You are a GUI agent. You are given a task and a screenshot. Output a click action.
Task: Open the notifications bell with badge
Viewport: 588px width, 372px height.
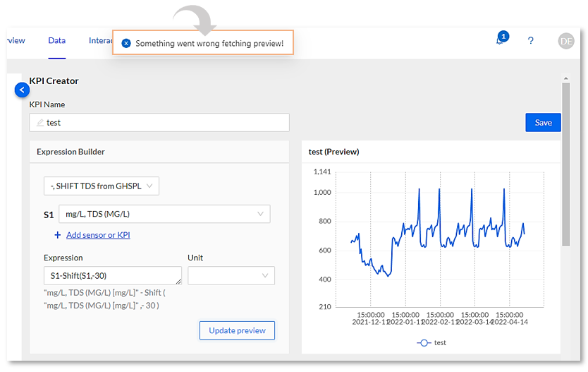point(501,41)
